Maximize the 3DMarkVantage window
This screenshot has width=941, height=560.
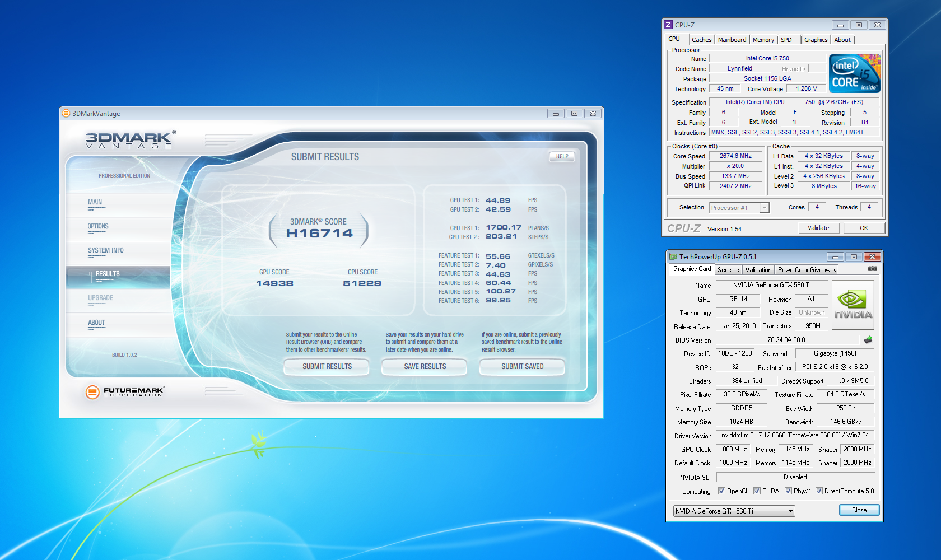(574, 114)
